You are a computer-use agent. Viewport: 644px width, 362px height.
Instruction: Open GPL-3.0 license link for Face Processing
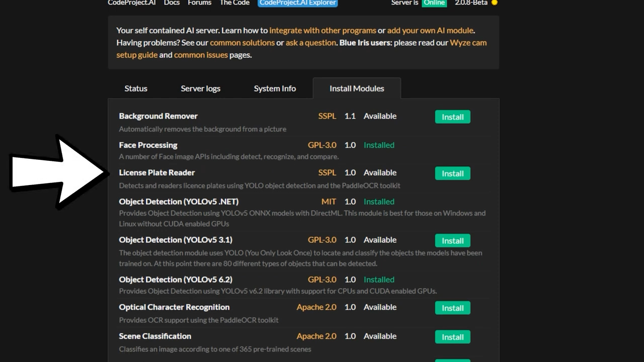coord(322,145)
